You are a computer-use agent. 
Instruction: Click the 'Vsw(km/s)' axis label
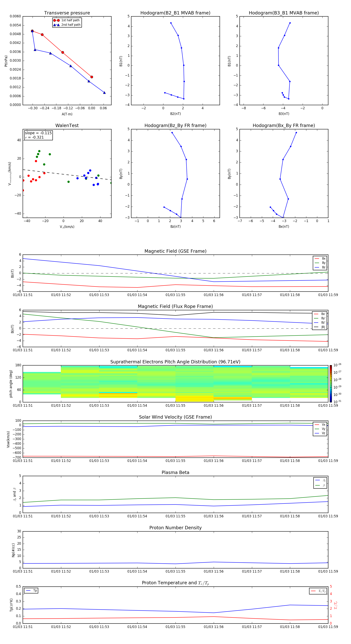(x=8, y=439)
